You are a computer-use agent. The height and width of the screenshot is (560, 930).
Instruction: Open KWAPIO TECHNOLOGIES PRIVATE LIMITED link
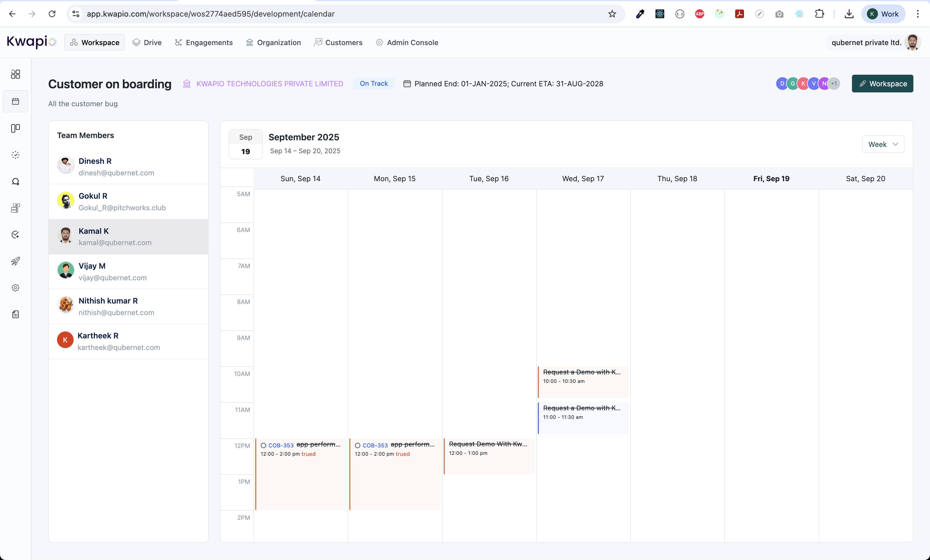(x=270, y=83)
